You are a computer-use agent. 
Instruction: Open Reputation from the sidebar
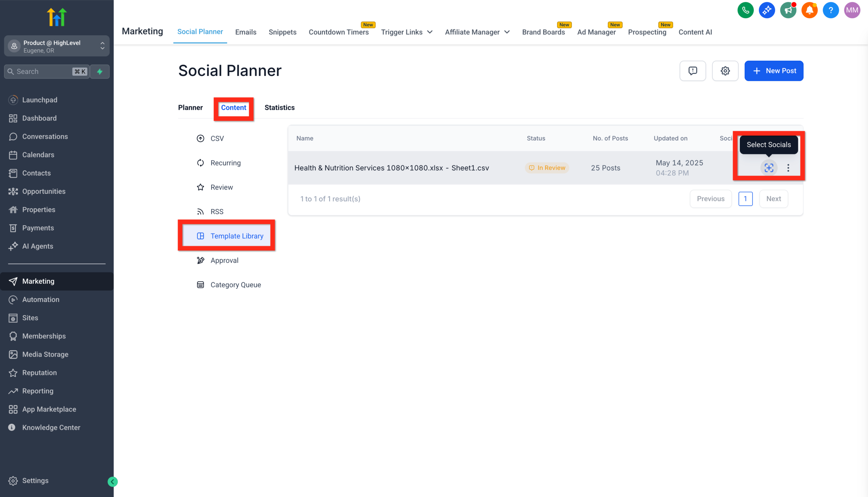coord(39,373)
